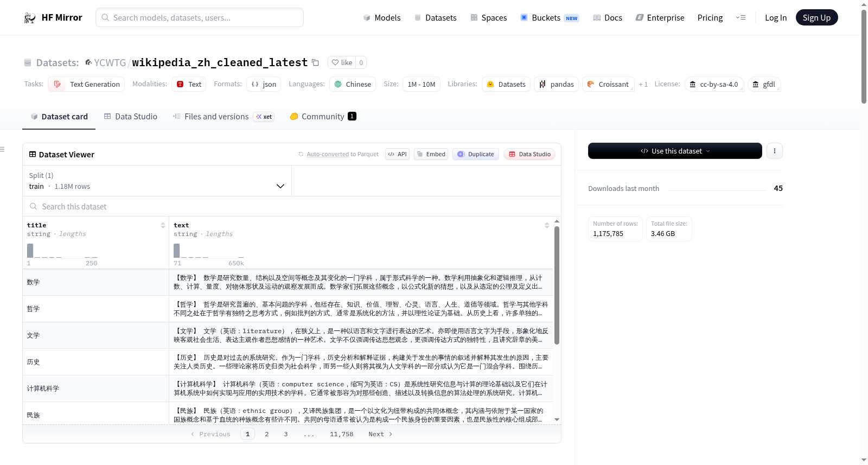868x465 pixels.
Task: Click the Dataset Viewer table icon
Action: click(x=33, y=154)
